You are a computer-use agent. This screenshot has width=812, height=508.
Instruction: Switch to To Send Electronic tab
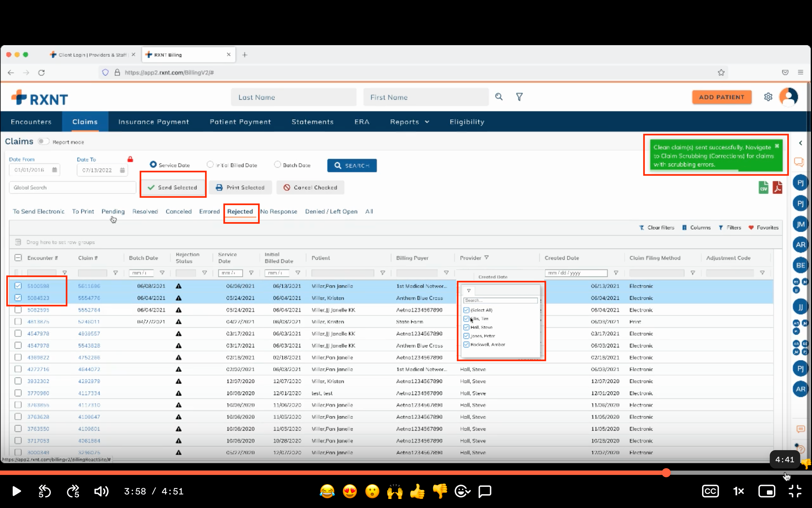39,211
